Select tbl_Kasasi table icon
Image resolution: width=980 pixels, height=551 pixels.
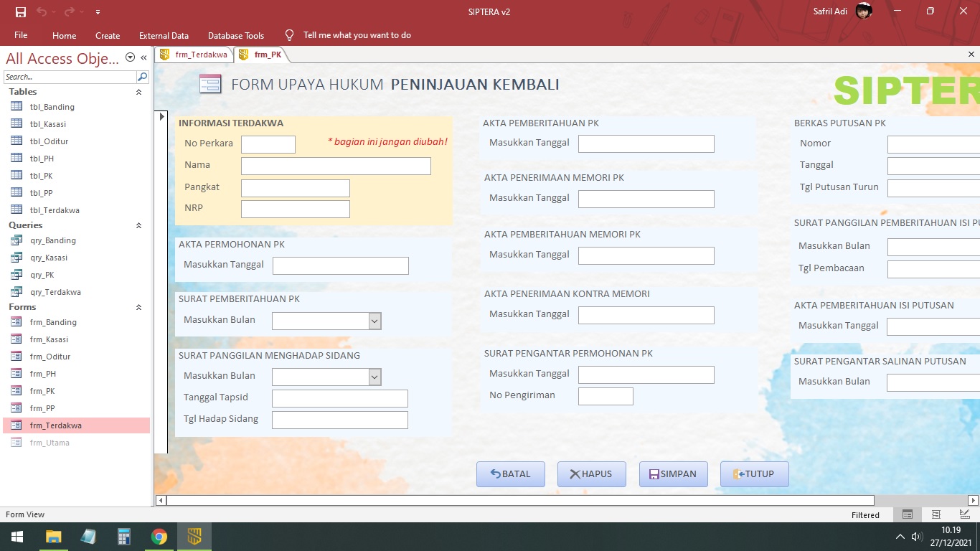[x=17, y=124]
